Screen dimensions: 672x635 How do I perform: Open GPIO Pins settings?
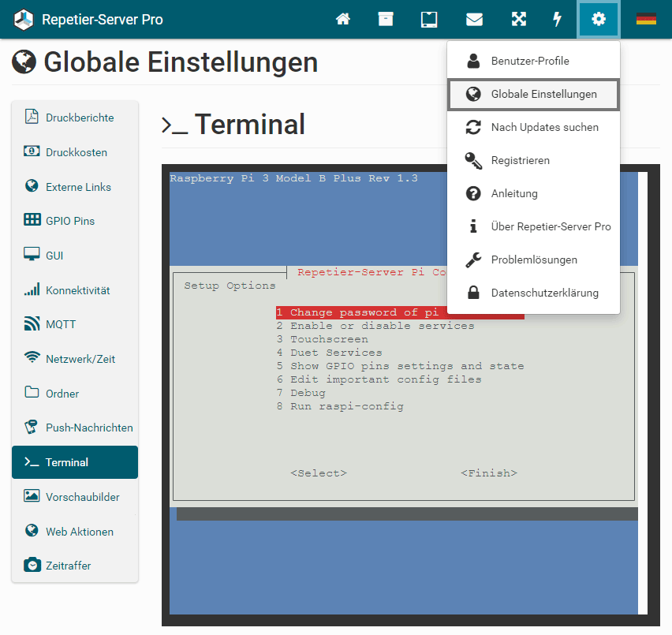[75, 221]
